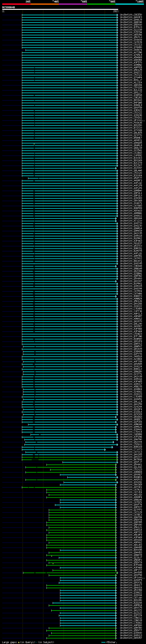
Task: Select the UniRef100_Q2TFP3 label
Action: click(131, 510)
